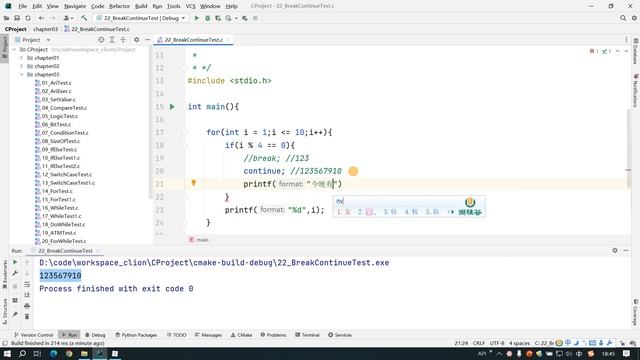Click print icon in Run console
This screenshot has height=360, width=640.
coord(27,306)
